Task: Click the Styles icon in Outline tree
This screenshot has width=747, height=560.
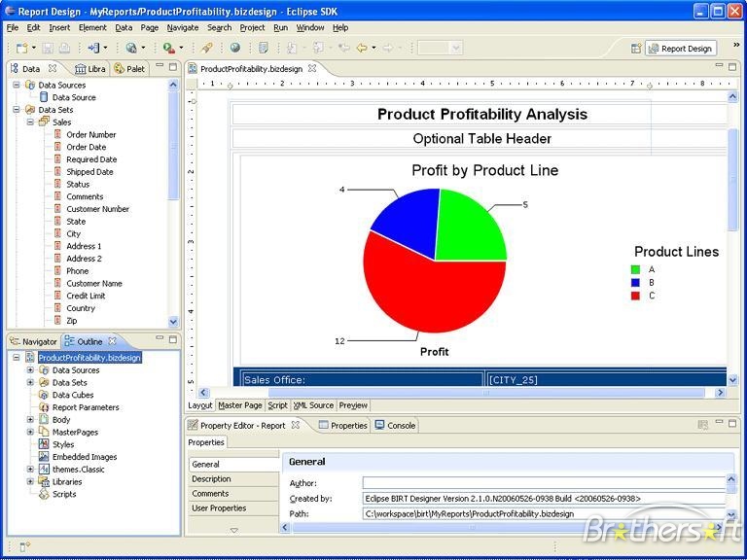Action: coord(44,444)
